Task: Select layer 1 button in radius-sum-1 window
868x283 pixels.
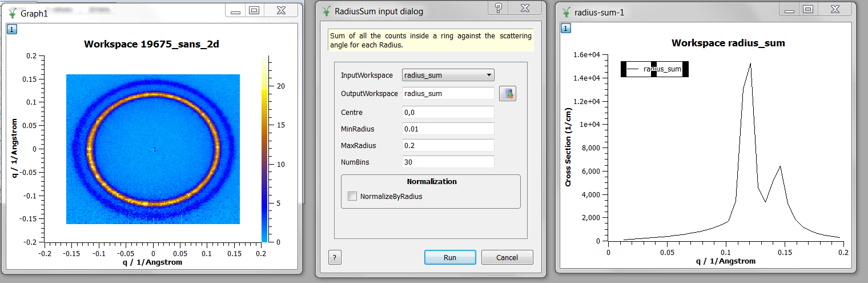Action: [565, 29]
